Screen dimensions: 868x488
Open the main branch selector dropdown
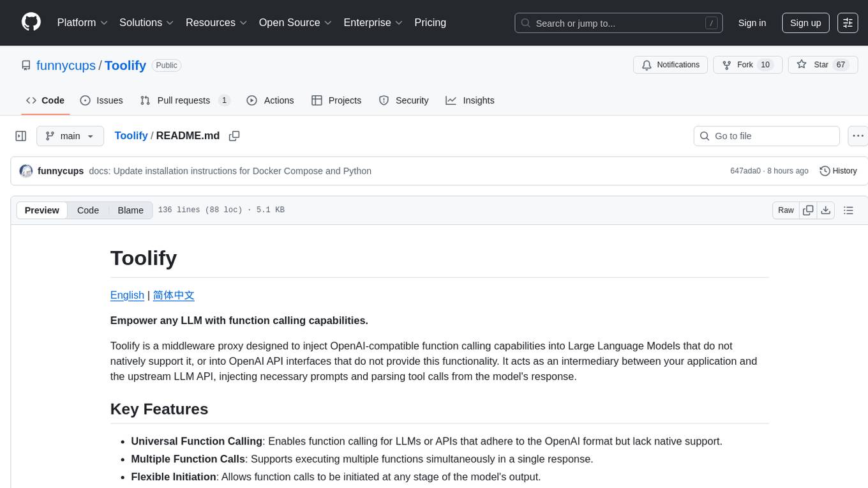pyautogui.click(x=70, y=136)
